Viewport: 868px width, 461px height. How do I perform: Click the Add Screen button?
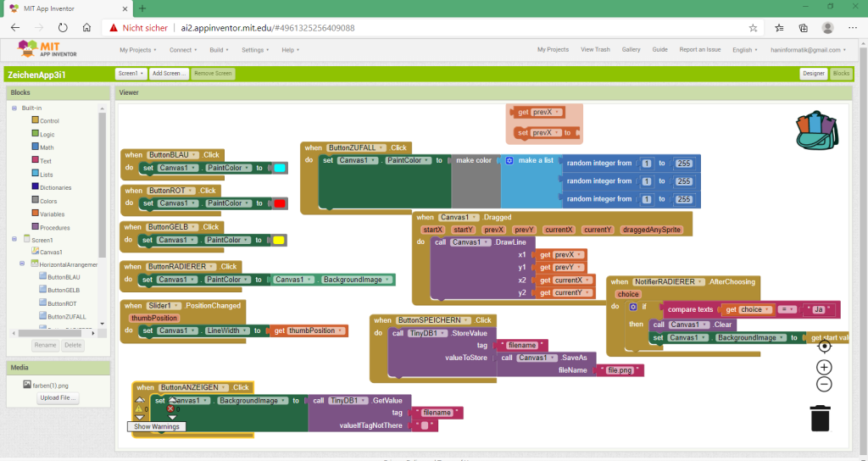click(169, 74)
